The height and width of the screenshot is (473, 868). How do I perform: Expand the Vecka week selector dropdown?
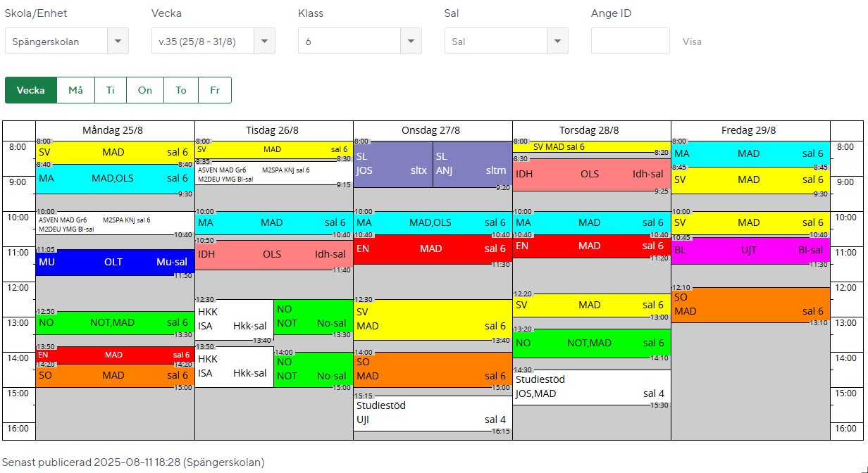[x=213, y=42]
